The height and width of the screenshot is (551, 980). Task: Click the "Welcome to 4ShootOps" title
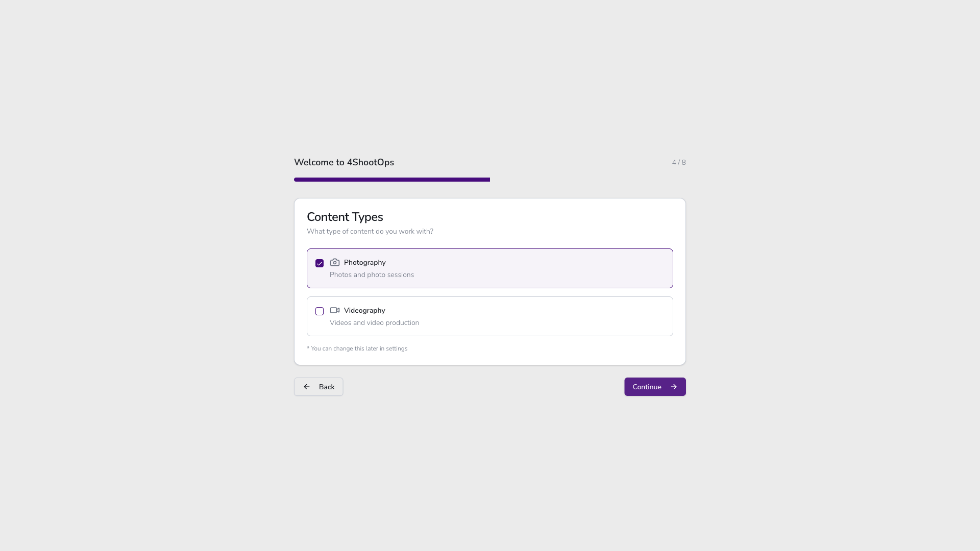tap(344, 163)
